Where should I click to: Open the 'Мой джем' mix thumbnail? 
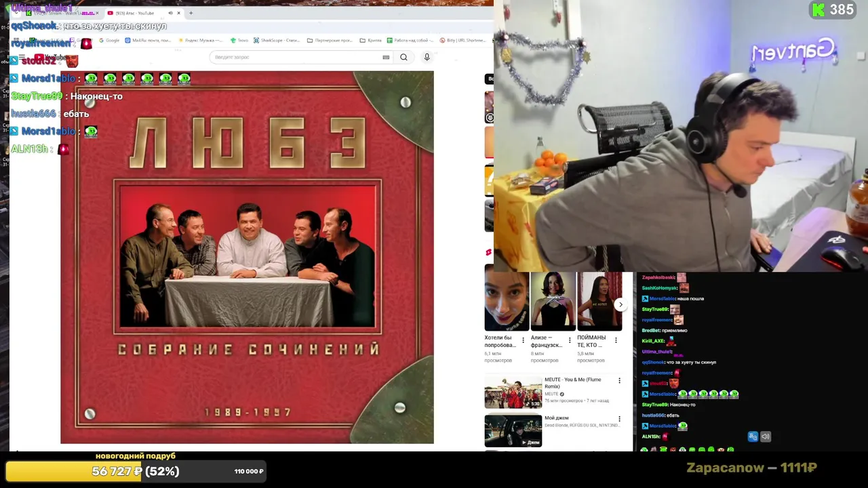click(513, 430)
